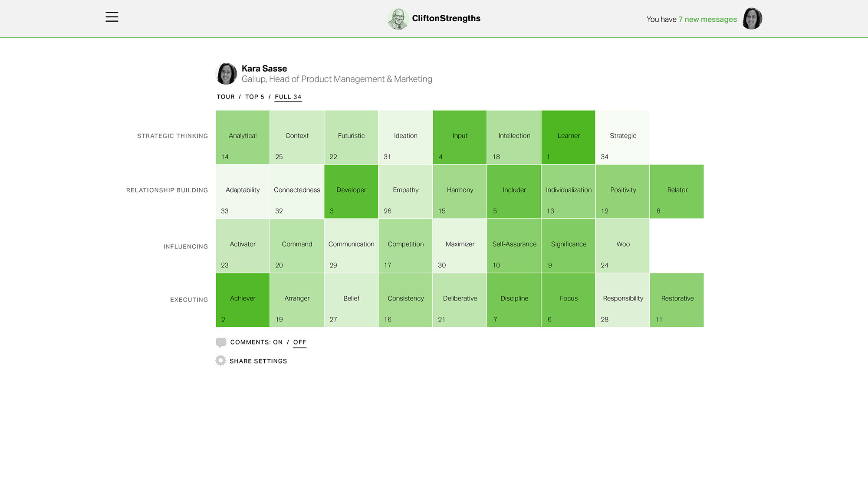This screenshot has height=488, width=868.
Task: Click the Consistency tile
Action: [405, 300]
